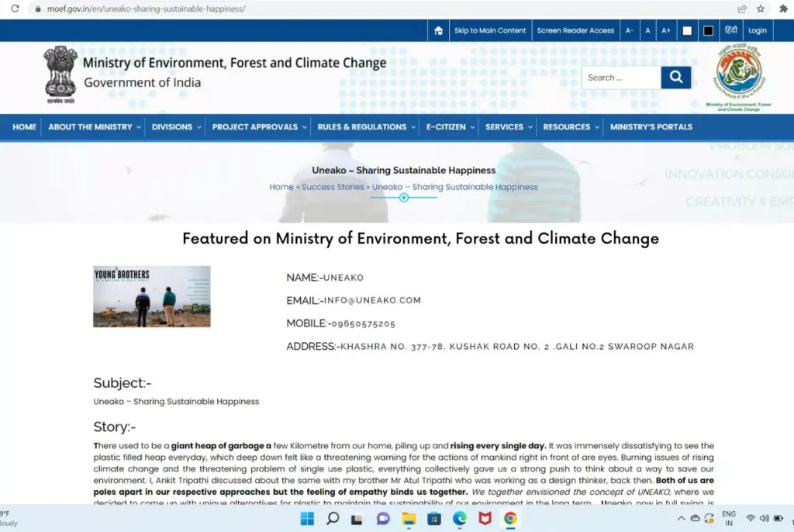Click the ENG IN language indicator
Viewport: 794px width, 532px height.
[x=729, y=518]
